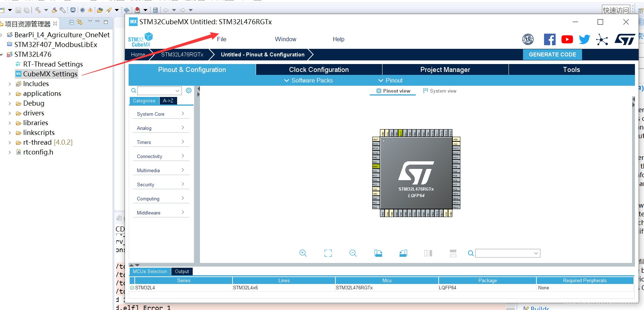644x310 pixels.
Task: Expand the Analog category
Action: (161, 128)
